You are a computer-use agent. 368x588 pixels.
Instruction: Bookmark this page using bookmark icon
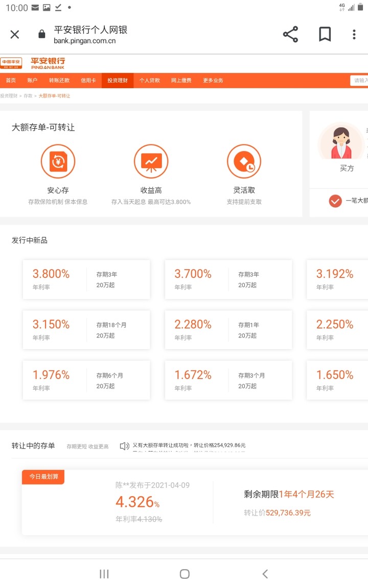[x=325, y=34]
